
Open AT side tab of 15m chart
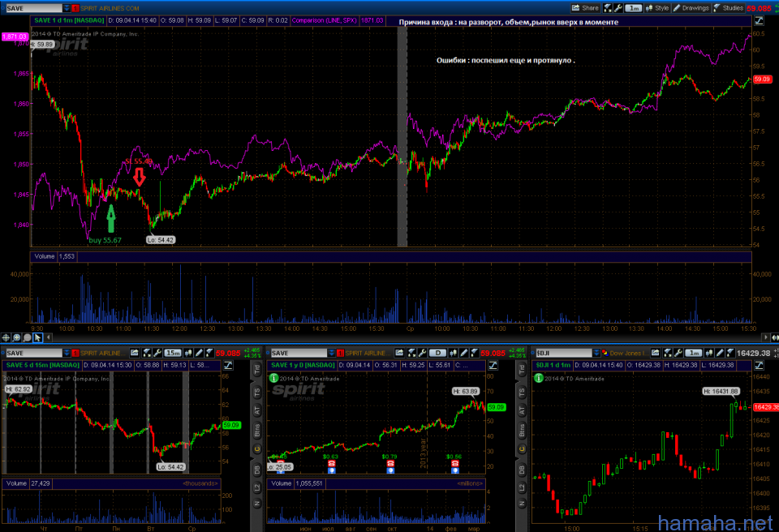pos(257,410)
